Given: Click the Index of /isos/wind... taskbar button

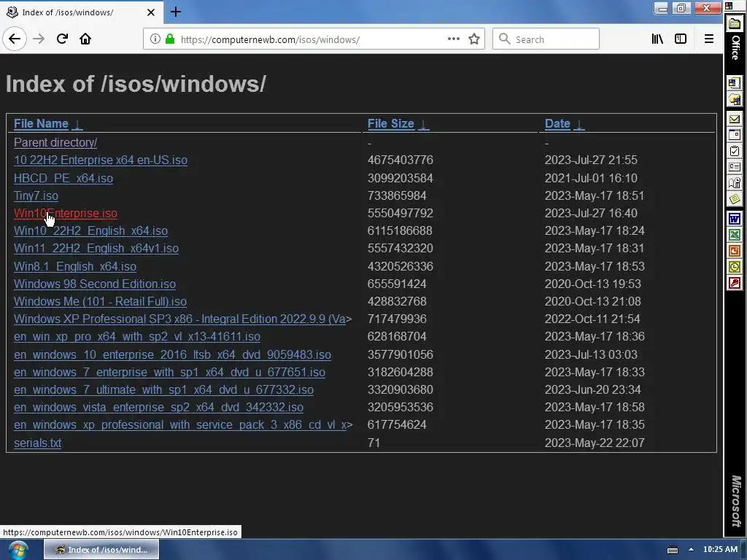Looking at the screenshot, I should point(101,550).
